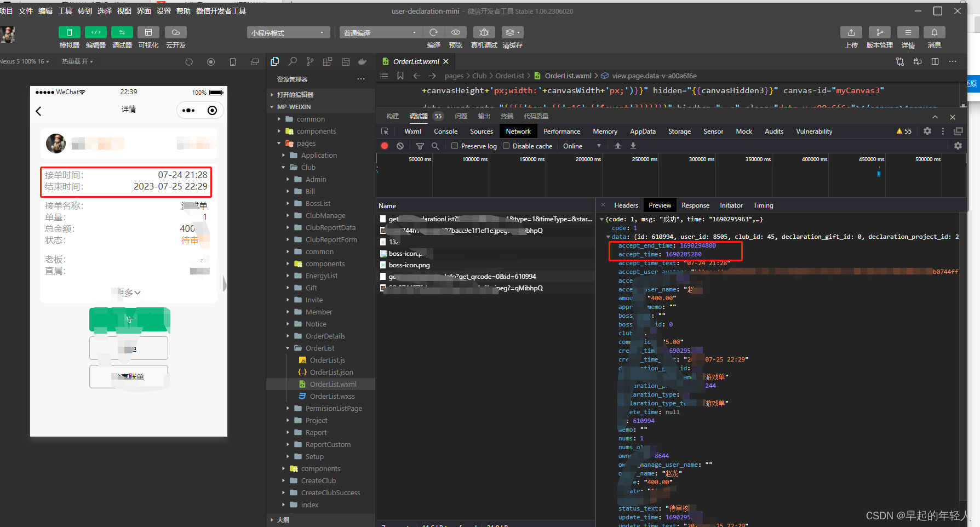Open the 普通编译 compile mode dropdown
This screenshot has height=527, width=980.
[x=381, y=33]
